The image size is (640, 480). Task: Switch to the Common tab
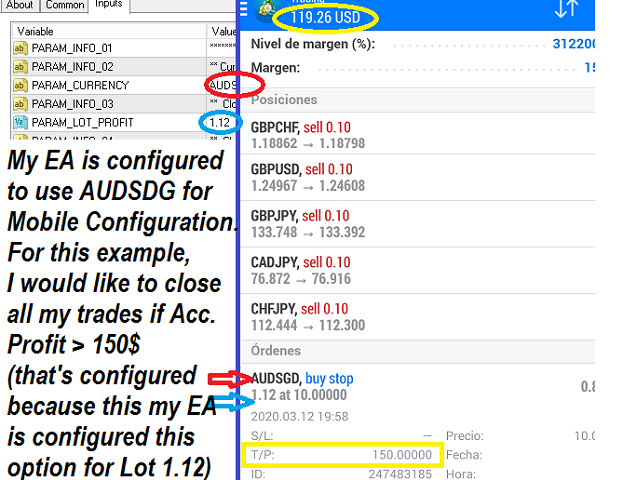click(64, 5)
